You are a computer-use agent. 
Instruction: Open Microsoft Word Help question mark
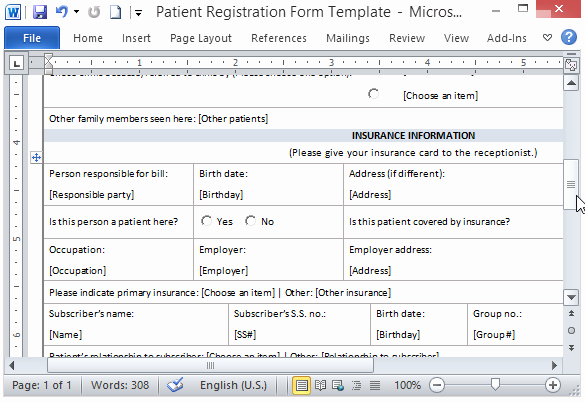click(569, 37)
